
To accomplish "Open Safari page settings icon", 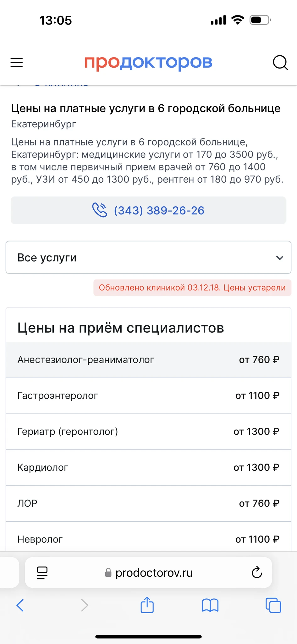I will point(42,573).
